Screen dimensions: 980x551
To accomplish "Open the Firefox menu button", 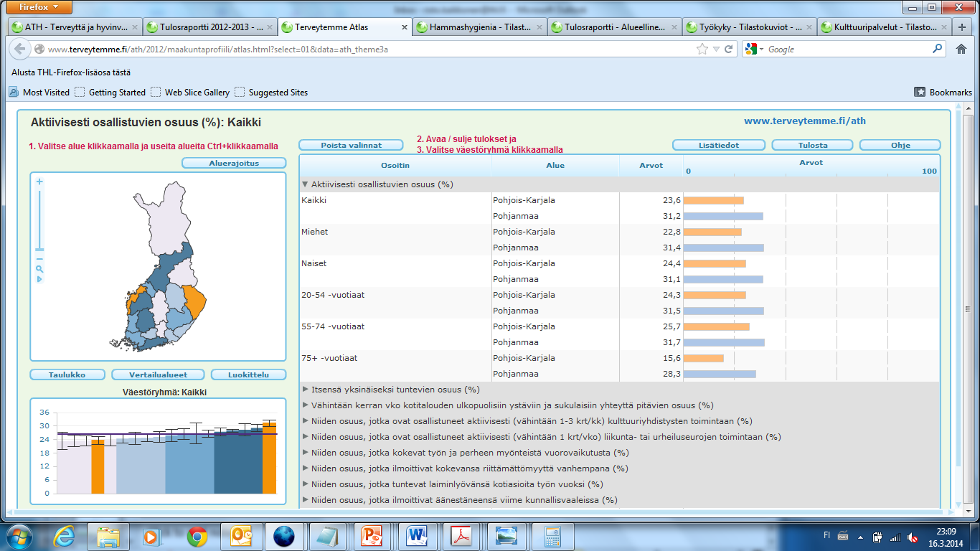I will tap(39, 7).
